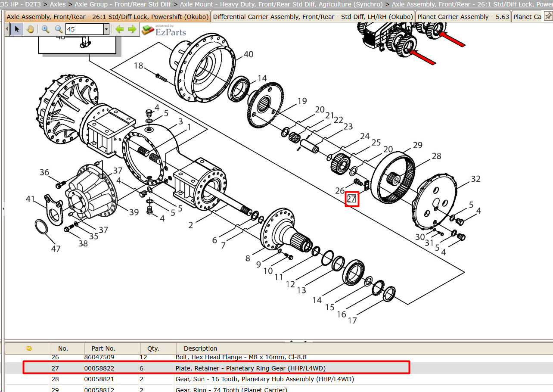
Task: Click callout 36 on the left
Action: pyautogui.click(x=44, y=173)
